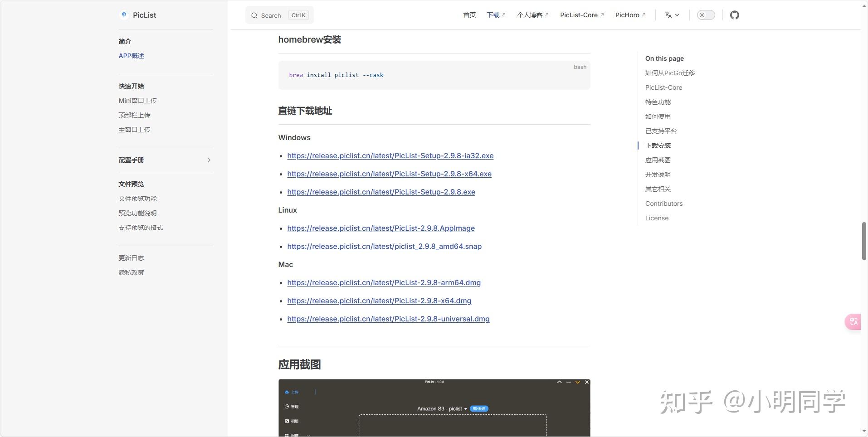Screen dimensions: 868x437
Task: Go to 首页 in the top navigation
Action: click(469, 15)
